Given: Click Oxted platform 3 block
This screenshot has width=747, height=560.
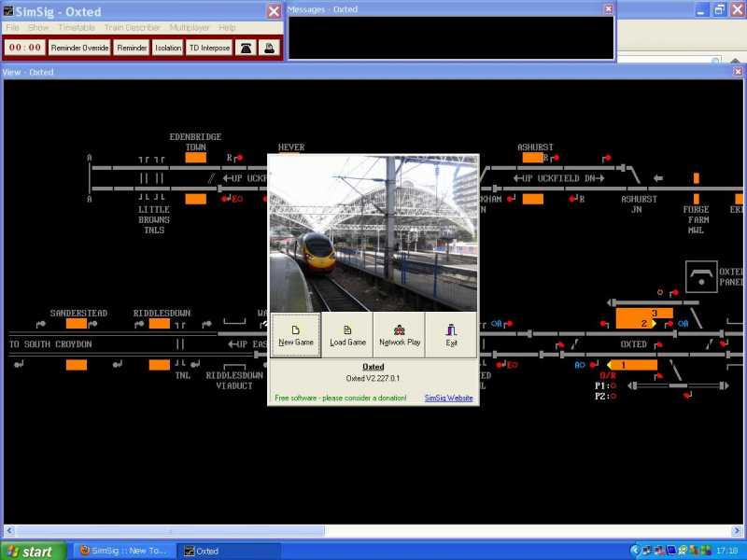Looking at the screenshot, I should tap(644, 313).
